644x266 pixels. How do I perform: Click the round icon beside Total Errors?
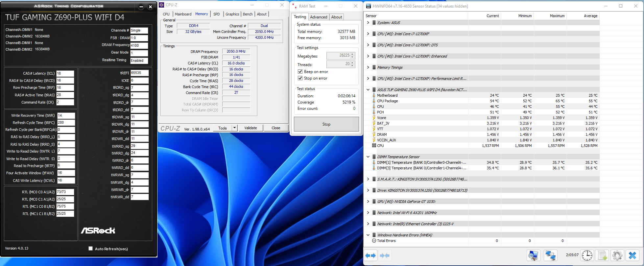(x=374, y=241)
